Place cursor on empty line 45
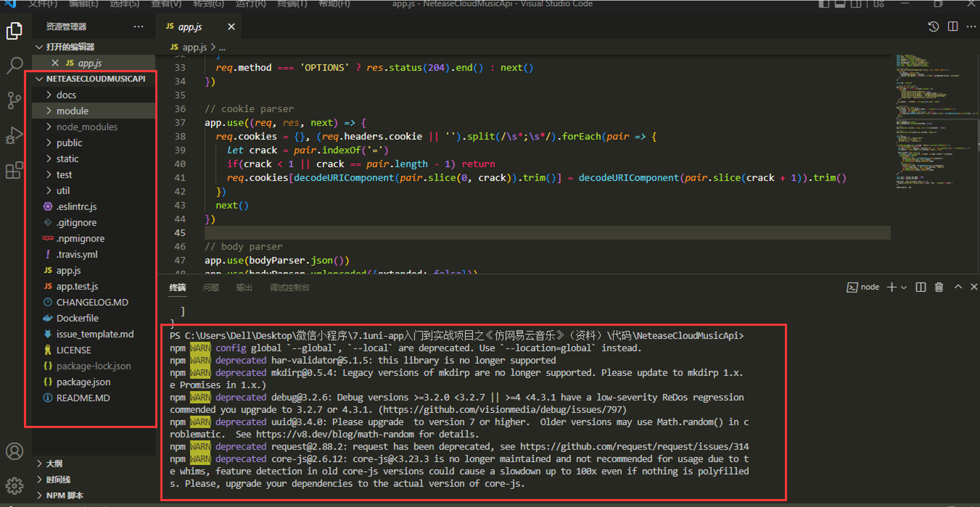This screenshot has width=980, height=507. (x=547, y=232)
